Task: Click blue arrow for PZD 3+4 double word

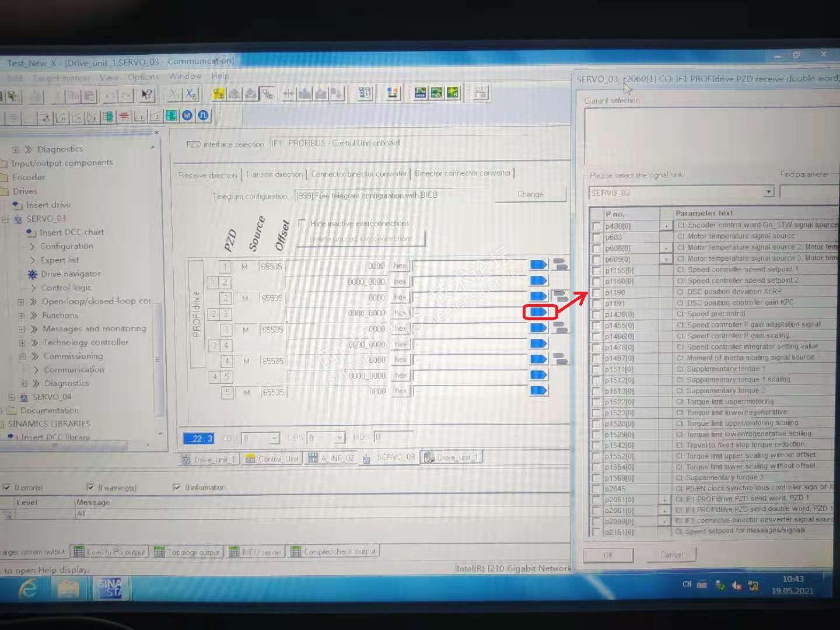Action: coord(538,344)
